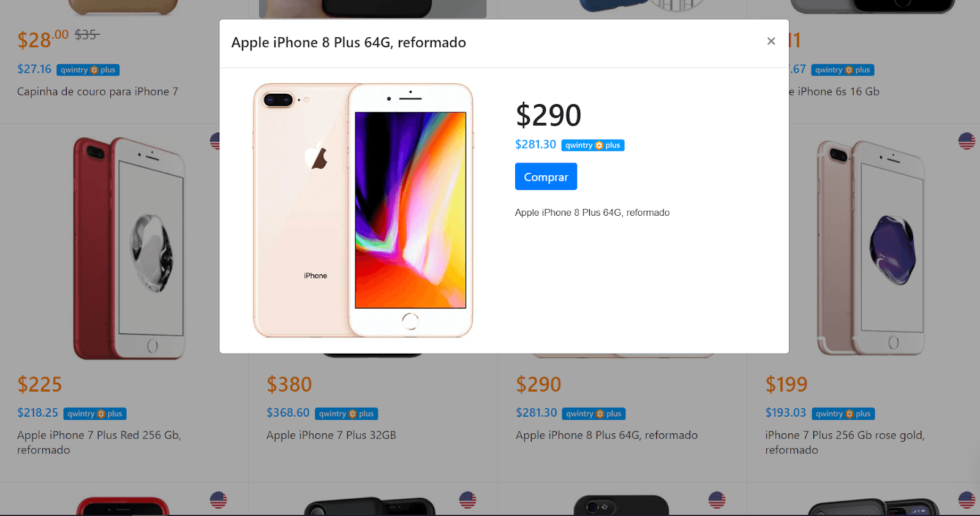Open Apple iPhone 7 Plus 32GB link

[331, 435]
